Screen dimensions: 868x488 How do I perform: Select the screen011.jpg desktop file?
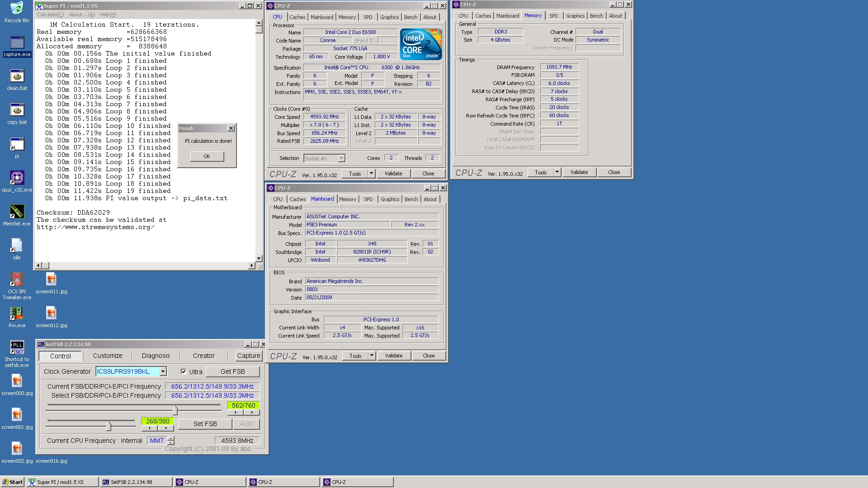(51, 283)
